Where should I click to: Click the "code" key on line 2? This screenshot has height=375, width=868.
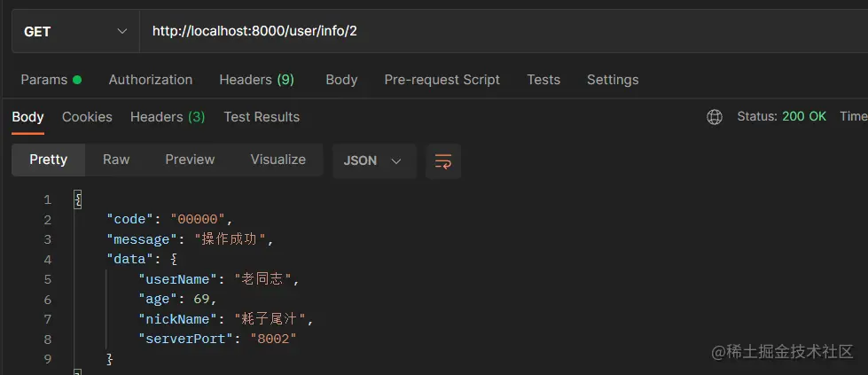click(x=129, y=219)
